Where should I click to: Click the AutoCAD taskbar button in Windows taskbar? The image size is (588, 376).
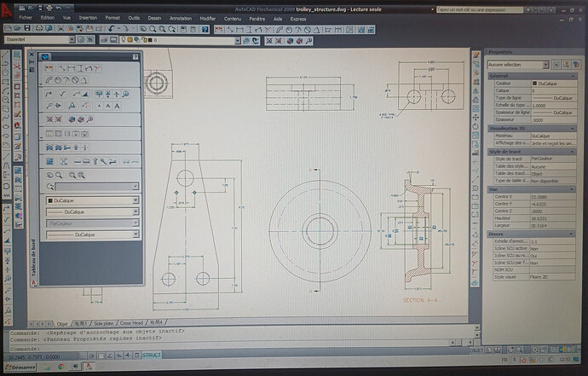click(x=89, y=366)
